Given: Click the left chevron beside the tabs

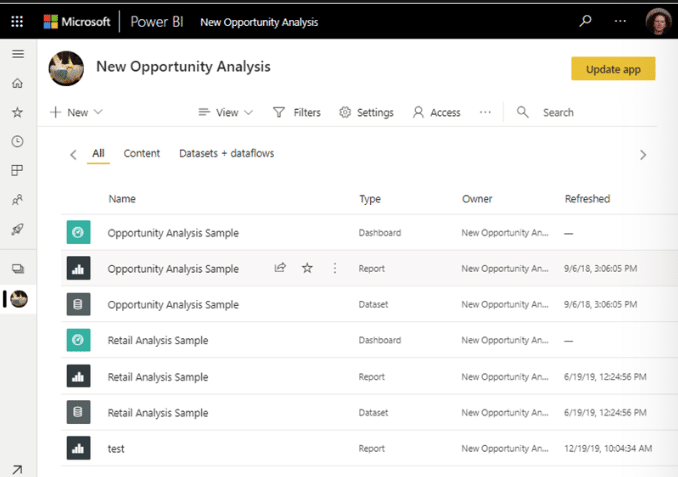Looking at the screenshot, I should [73, 154].
